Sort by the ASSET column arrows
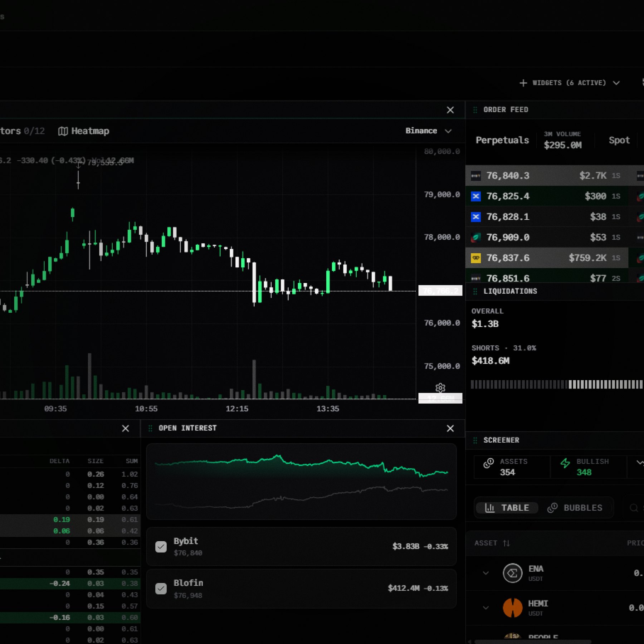 506,543
